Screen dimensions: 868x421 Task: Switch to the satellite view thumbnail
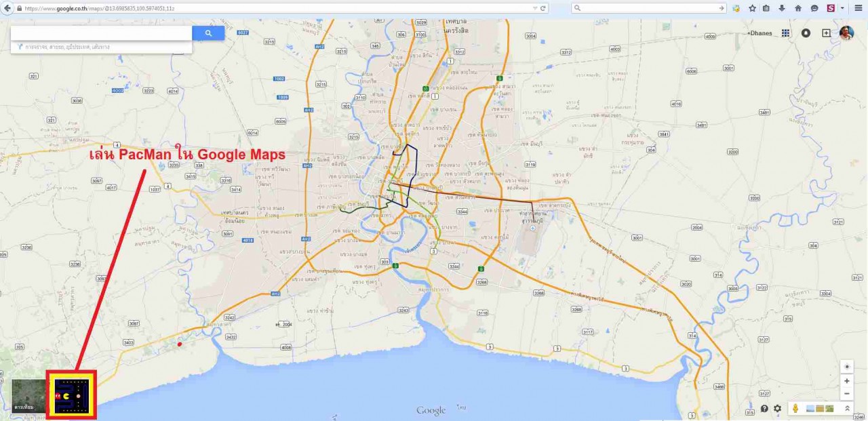pyautogui.click(x=28, y=396)
